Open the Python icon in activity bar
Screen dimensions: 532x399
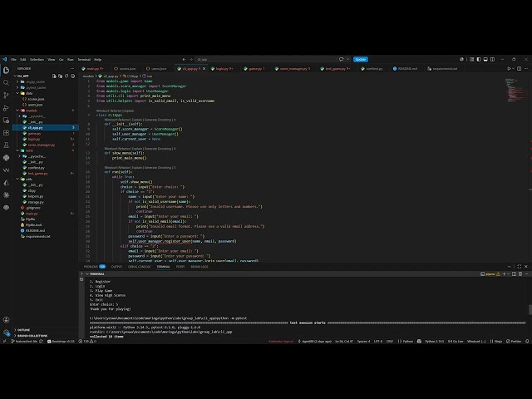tap(6, 158)
